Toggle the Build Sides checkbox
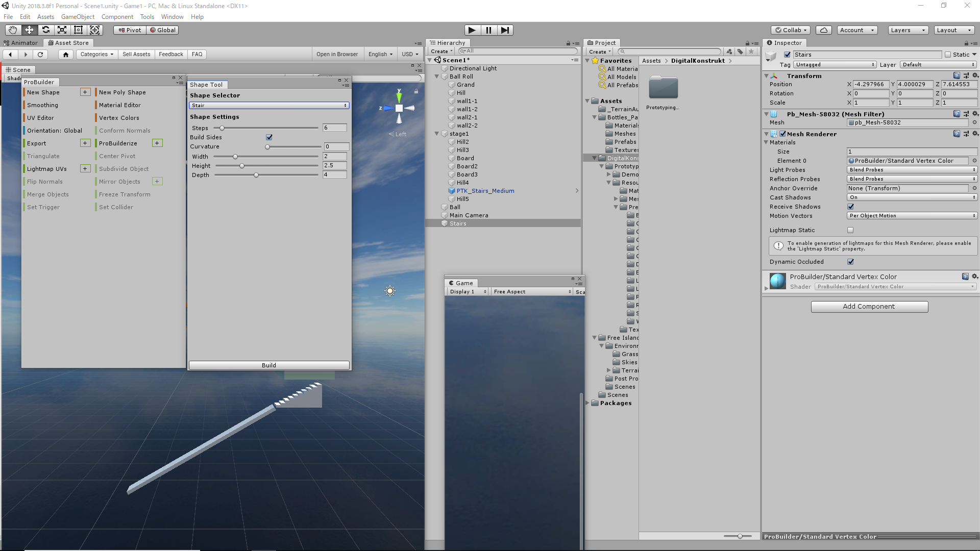980x551 pixels. click(x=269, y=137)
